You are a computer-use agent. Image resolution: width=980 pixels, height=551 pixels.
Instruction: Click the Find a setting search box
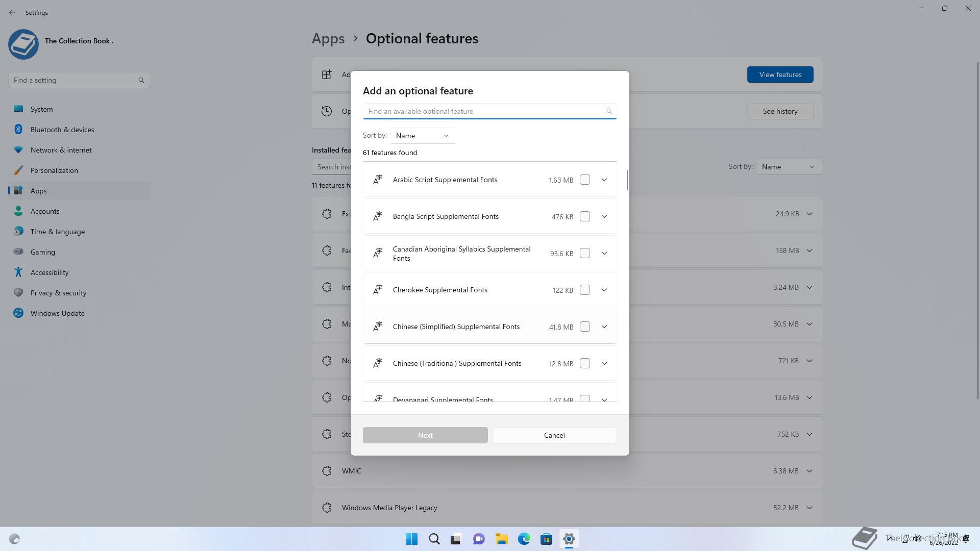click(x=79, y=80)
